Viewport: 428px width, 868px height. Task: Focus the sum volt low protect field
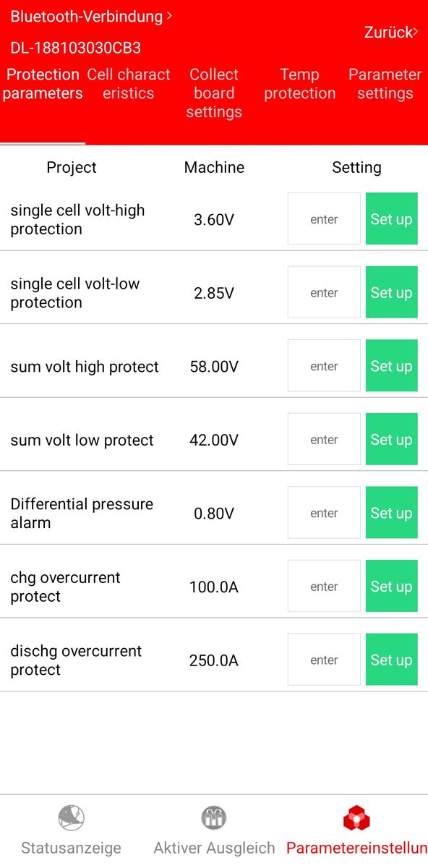click(x=324, y=439)
